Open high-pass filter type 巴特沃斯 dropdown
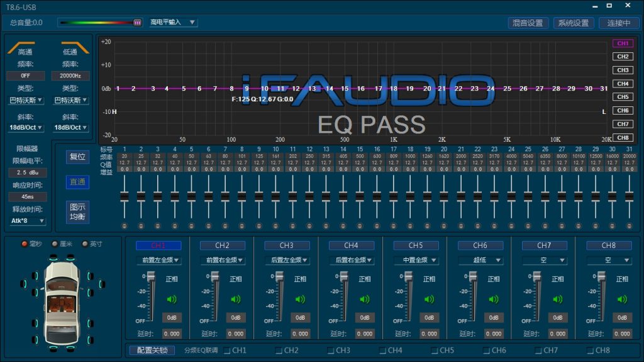Image resolution: width=644 pixels, height=362 pixels. coord(25,100)
